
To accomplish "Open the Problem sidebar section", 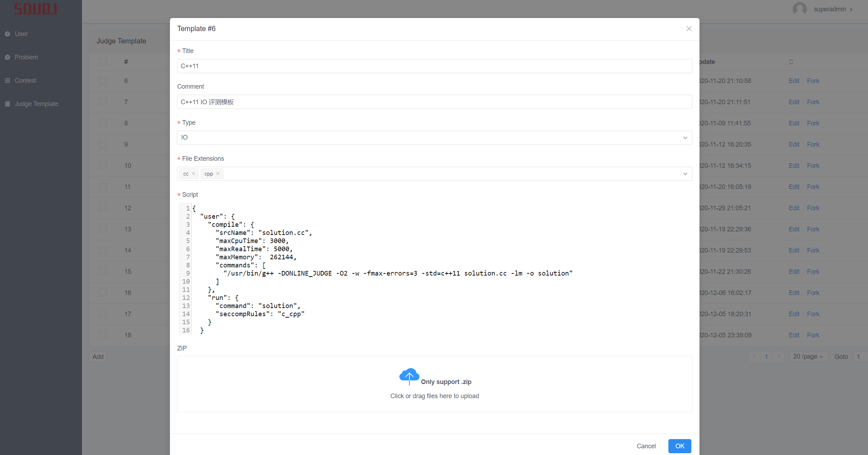I will 26,57.
